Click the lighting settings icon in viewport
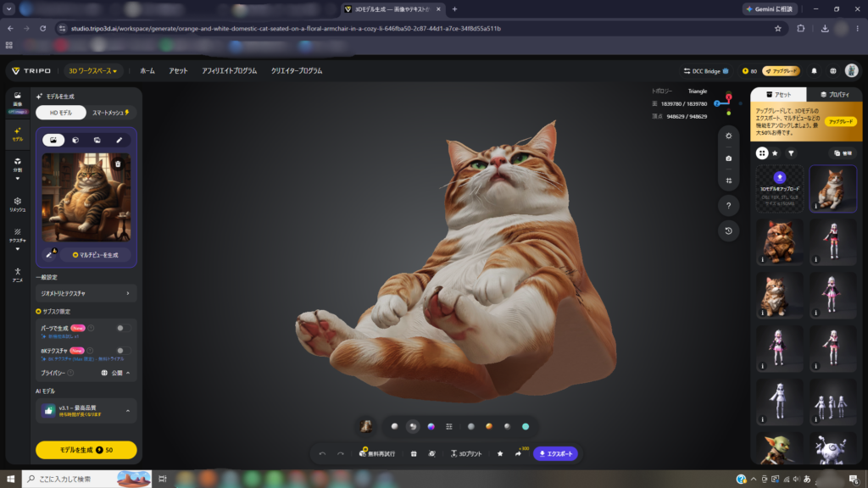 pyautogui.click(x=728, y=136)
